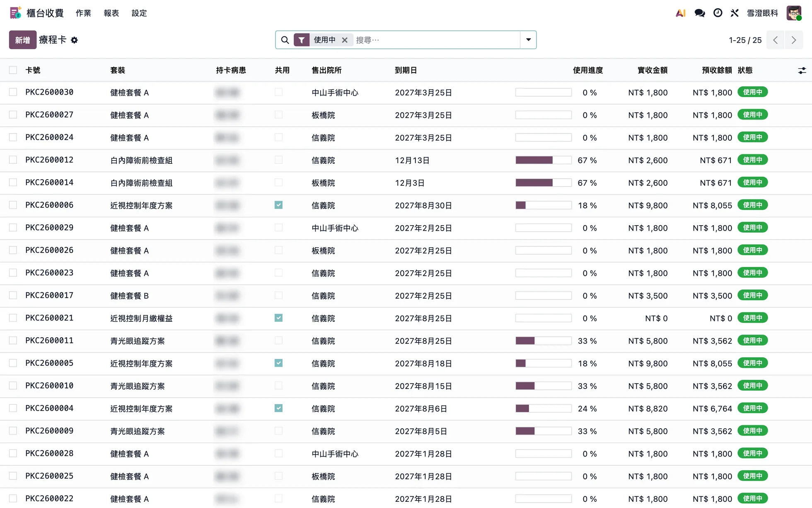Click progress bar of PKC2600004 at 24%
The width and height of the screenshot is (812, 508).
coord(543,408)
